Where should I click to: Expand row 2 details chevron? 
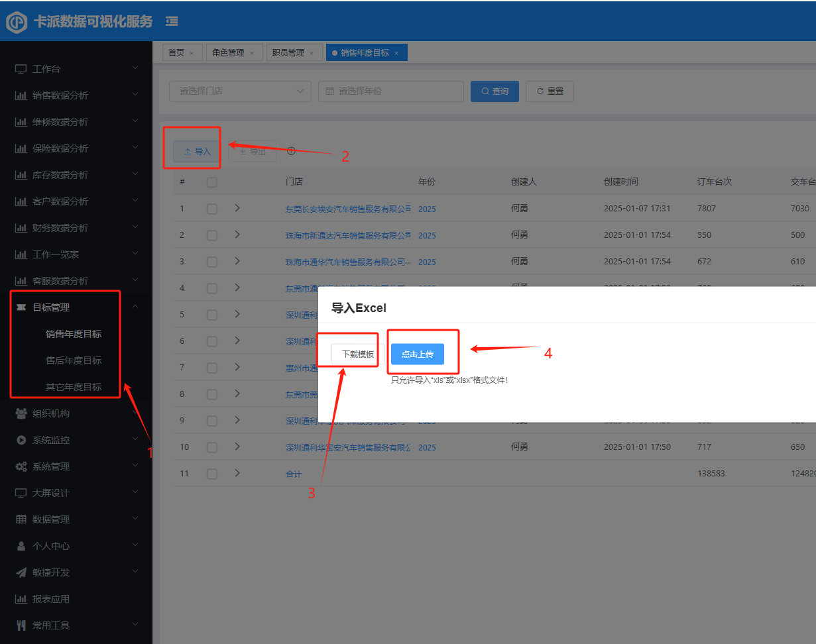[x=237, y=235]
